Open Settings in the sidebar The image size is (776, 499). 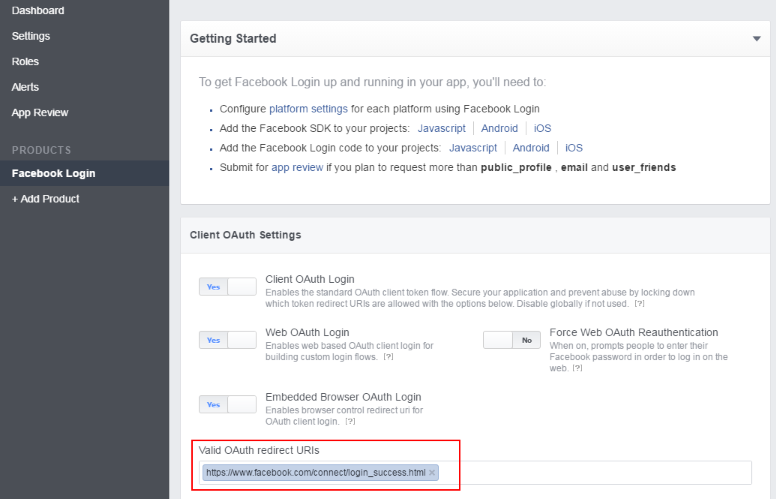[x=31, y=36]
